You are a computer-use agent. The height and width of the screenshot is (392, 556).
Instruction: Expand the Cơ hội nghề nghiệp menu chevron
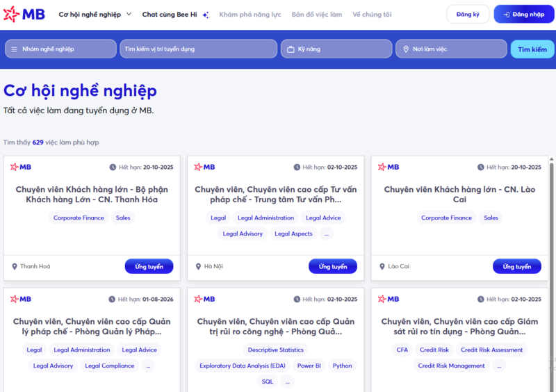pos(129,14)
